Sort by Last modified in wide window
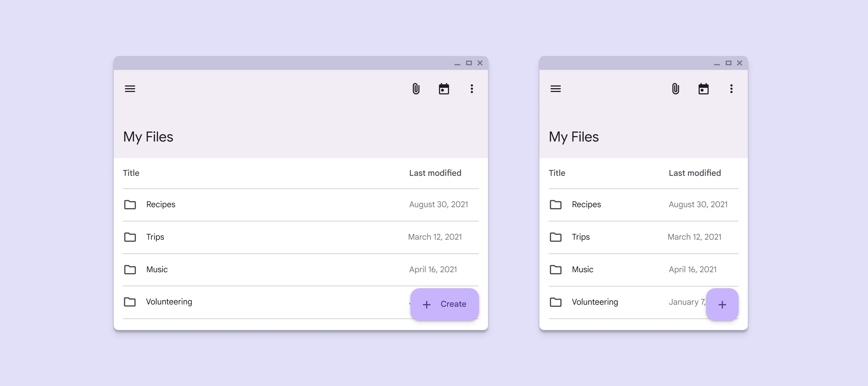 [435, 173]
